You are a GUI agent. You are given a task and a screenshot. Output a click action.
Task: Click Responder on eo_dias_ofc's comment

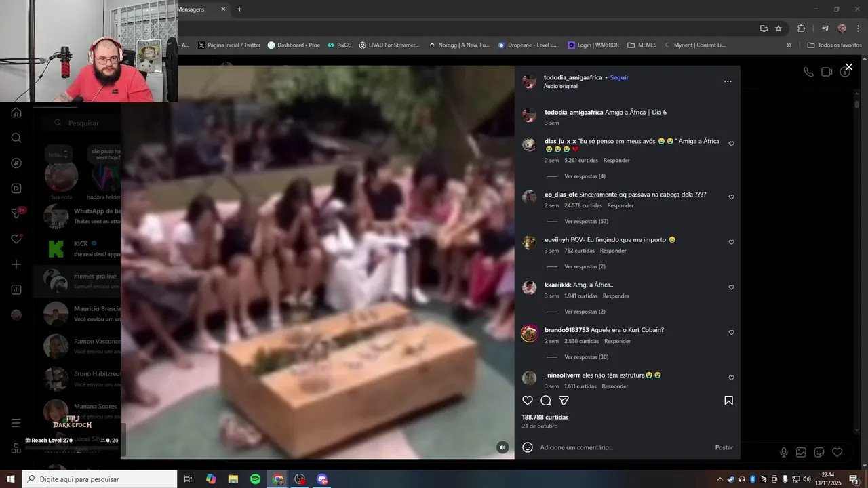(x=620, y=205)
